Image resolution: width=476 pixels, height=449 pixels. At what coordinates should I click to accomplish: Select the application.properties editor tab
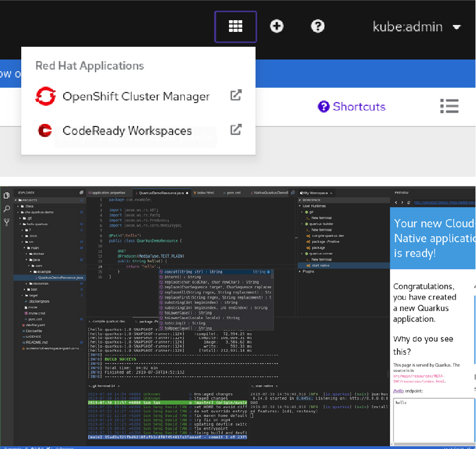(x=109, y=192)
